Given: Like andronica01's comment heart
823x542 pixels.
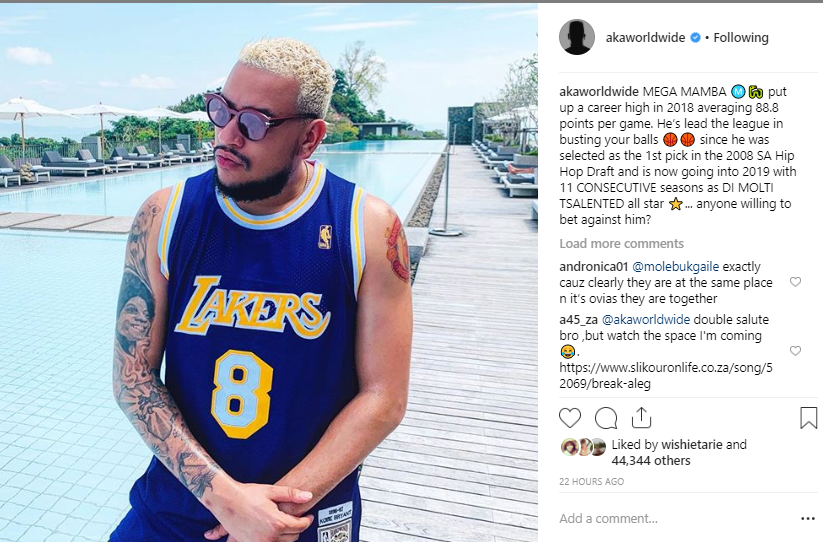Looking at the screenshot, I should coord(795,282).
